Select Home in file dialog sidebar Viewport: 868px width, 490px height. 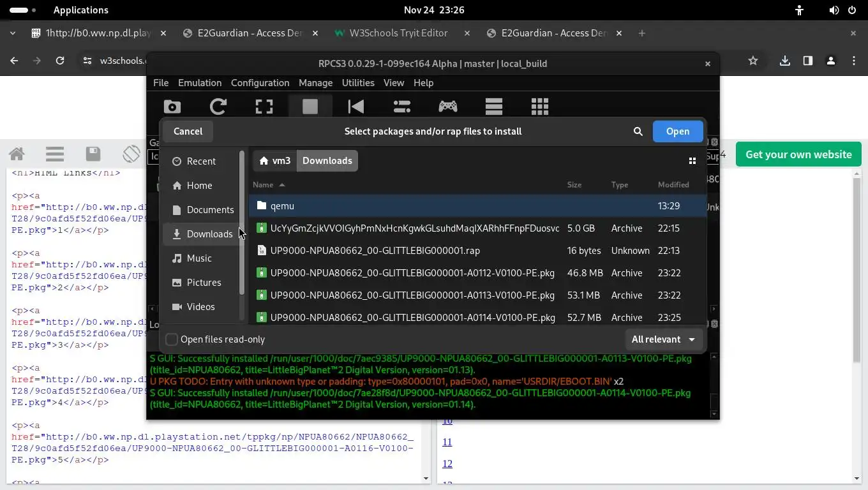201,186
